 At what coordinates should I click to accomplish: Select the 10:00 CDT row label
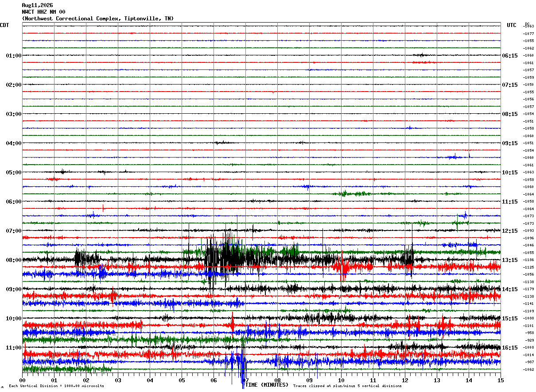tap(14, 319)
